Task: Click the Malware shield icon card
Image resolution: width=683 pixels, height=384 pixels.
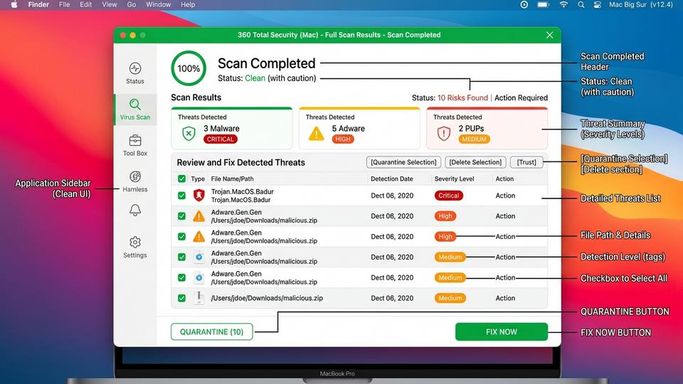Action: [x=189, y=133]
